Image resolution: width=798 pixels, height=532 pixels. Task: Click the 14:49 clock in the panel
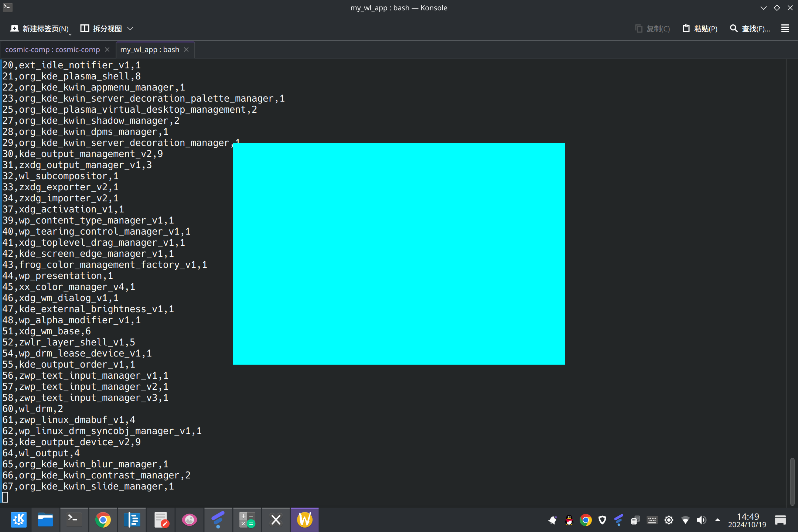pyautogui.click(x=748, y=520)
